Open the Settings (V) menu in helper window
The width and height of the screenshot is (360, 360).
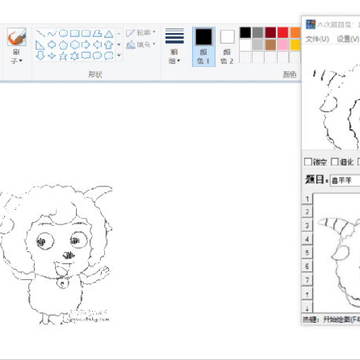click(347, 39)
